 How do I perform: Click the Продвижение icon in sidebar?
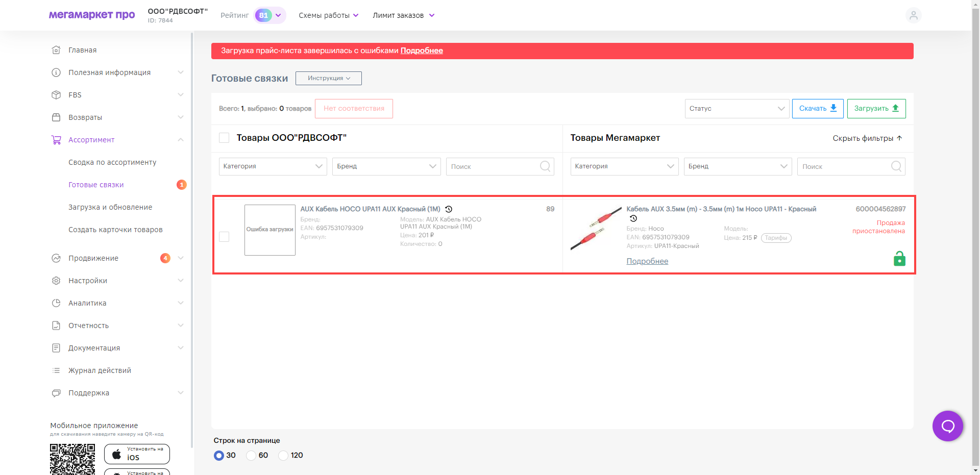click(x=56, y=258)
